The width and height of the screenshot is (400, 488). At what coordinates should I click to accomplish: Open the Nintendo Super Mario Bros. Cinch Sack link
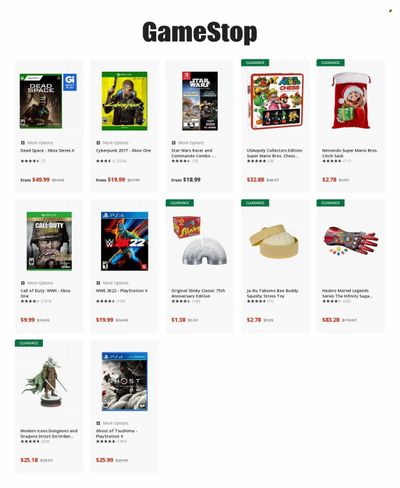click(x=349, y=153)
